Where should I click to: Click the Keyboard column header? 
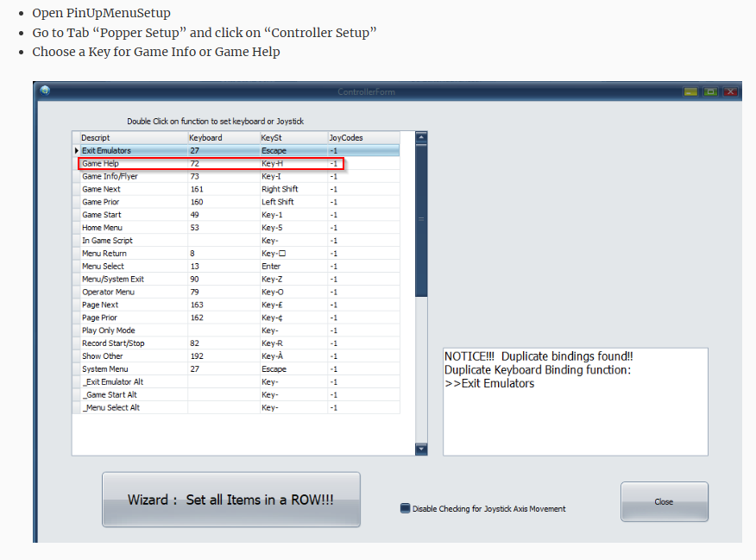(224, 138)
